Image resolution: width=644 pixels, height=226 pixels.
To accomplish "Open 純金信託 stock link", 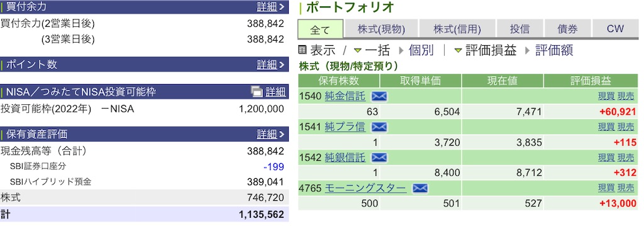I will click(x=345, y=97).
